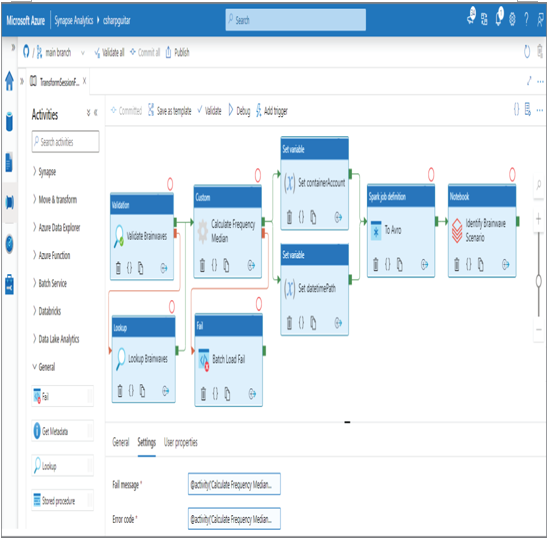
Task: Delete the Validate Brainwaves activity
Action: (x=118, y=268)
